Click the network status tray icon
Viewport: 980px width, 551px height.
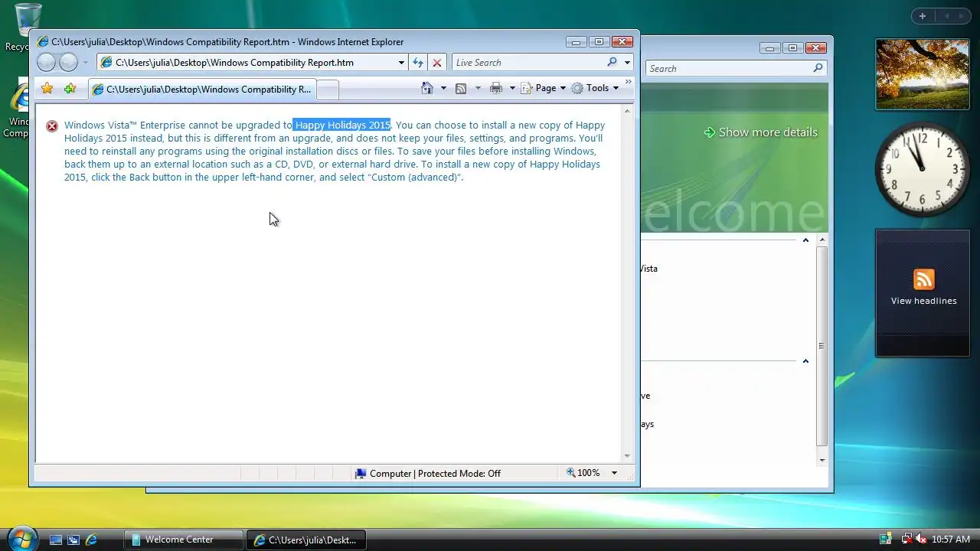(x=906, y=540)
